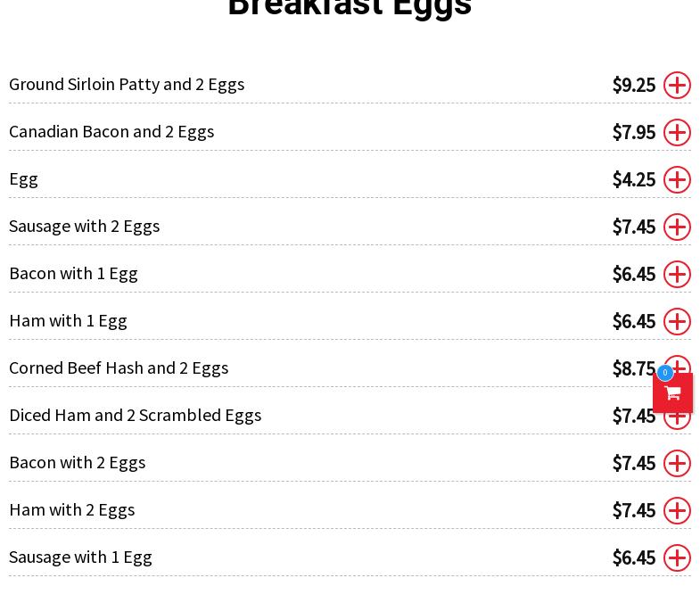
Task: Select the Ham with 2 Eggs item name
Action: tap(71, 509)
